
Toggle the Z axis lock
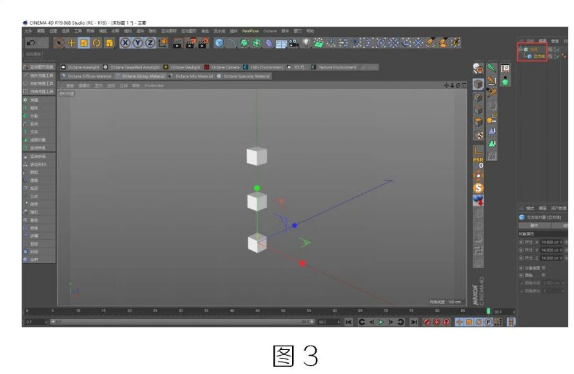[x=150, y=43]
